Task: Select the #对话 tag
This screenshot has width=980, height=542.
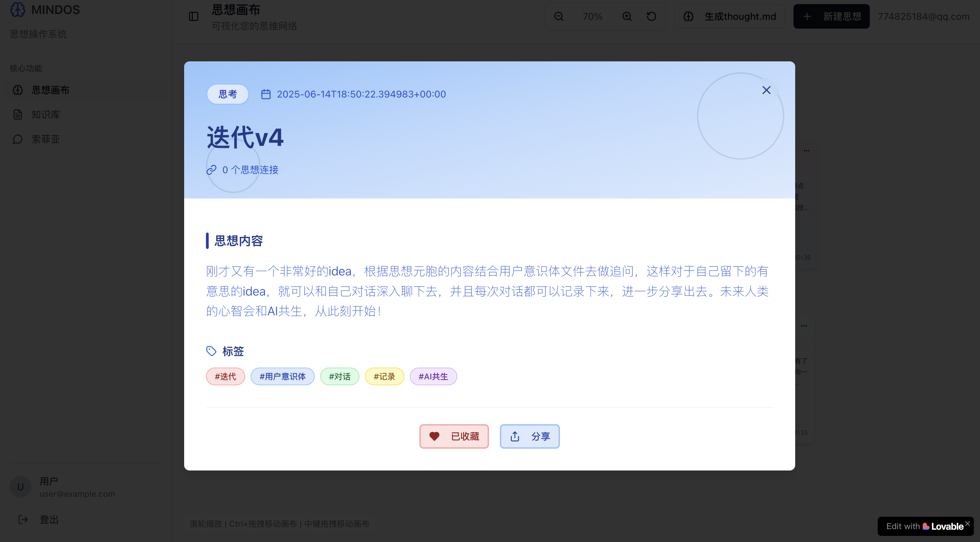Action: coord(340,377)
